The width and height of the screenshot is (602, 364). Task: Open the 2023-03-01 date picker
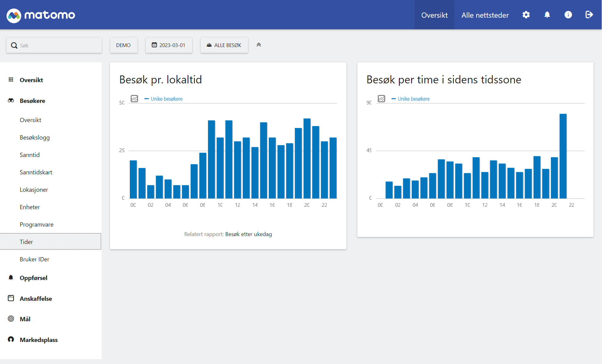tap(169, 45)
